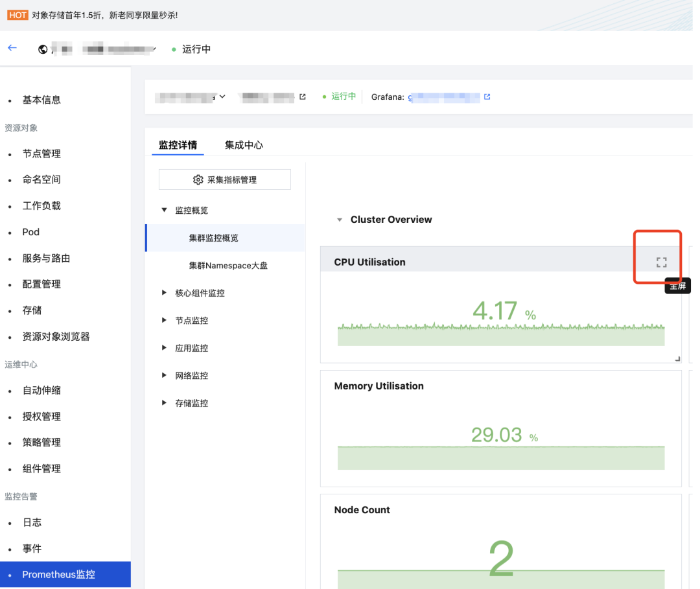Open the fullscreen icon on CPU Utilisation
Screen dimensions: 700x589
pyautogui.click(x=662, y=262)
